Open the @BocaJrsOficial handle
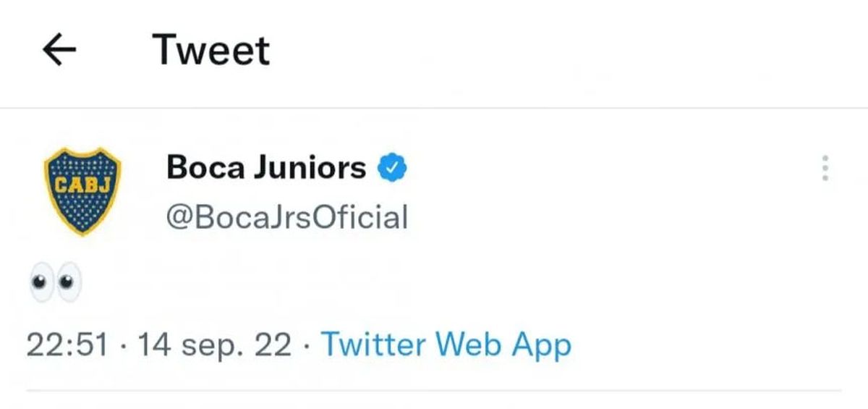Image resolution: width=868 pixels, height=409 pixels. pyautogui.click(x=287, y=217)
